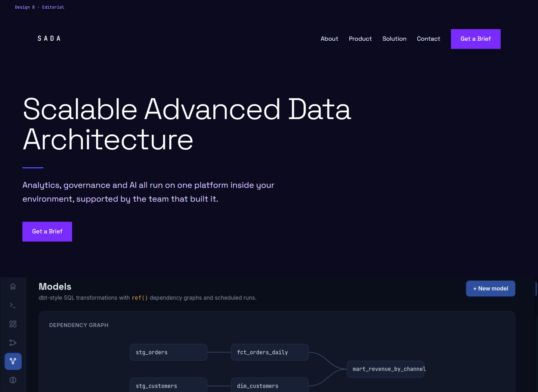The height and width of the screenshot is (392, 538).
Task: Click the SADA logo
Action: pos(49,38)
